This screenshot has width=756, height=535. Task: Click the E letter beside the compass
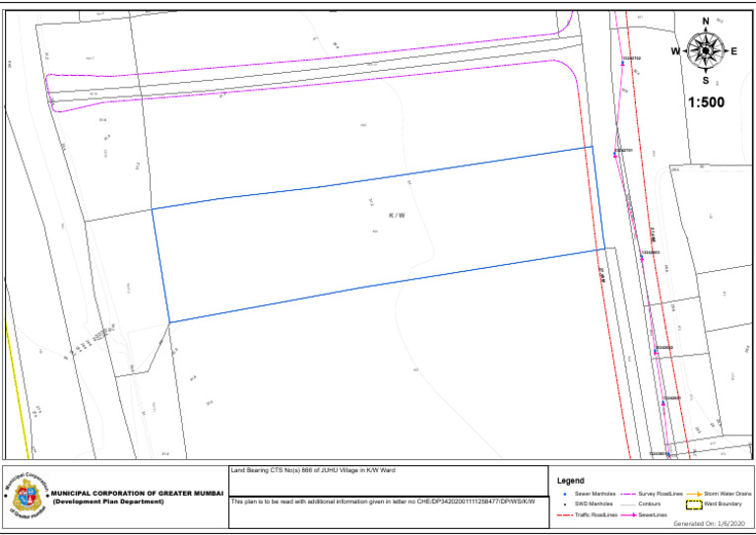[733, 51]
